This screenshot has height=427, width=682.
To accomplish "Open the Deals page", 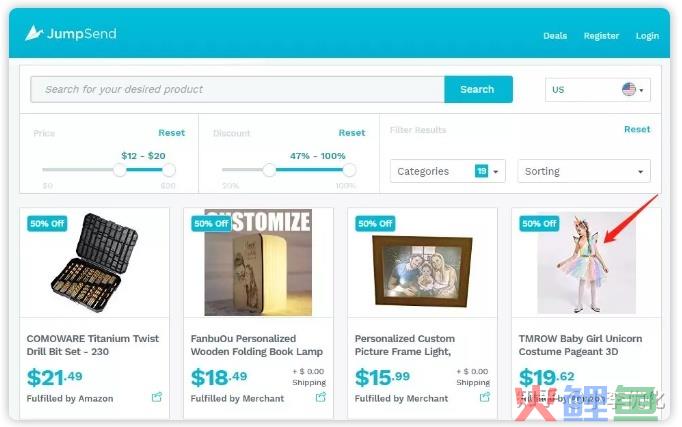I will 555,36.
